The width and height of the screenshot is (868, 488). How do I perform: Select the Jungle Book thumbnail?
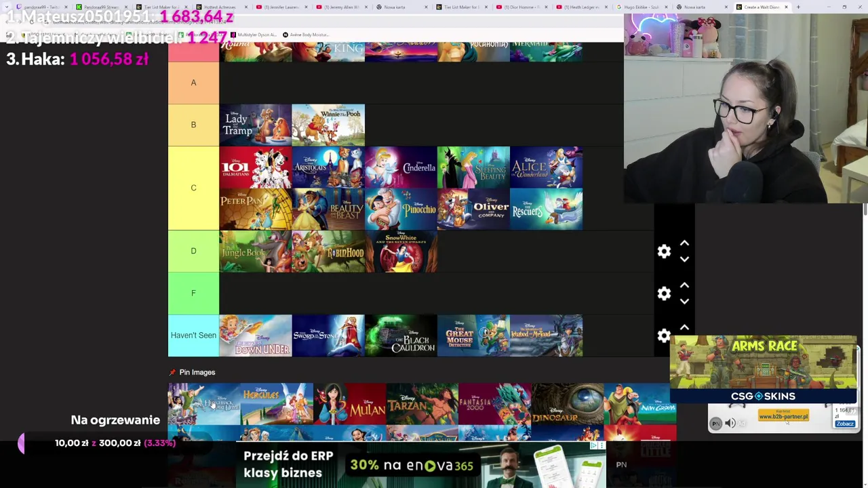tap(256, 251)
